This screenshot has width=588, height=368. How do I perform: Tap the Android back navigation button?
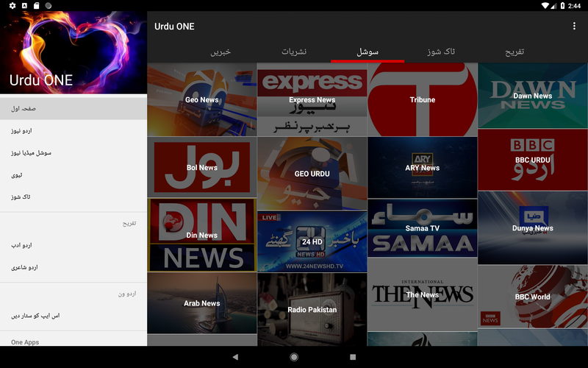(x=235, y=357)
